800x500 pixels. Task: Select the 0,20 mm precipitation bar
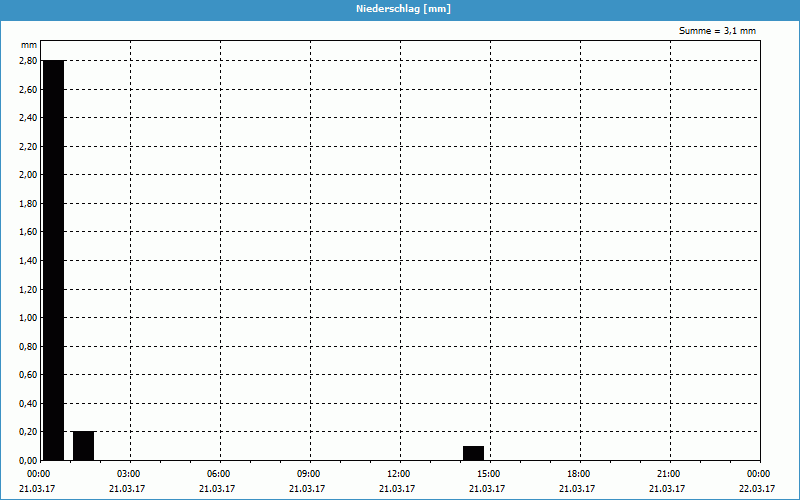pos(83,446)
